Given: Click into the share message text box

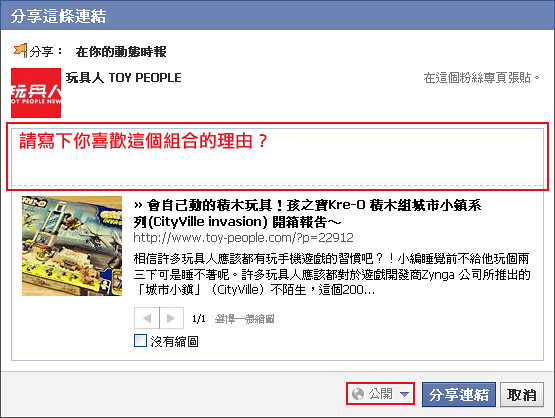Looking at the screenshot, I should click(278, 157).
